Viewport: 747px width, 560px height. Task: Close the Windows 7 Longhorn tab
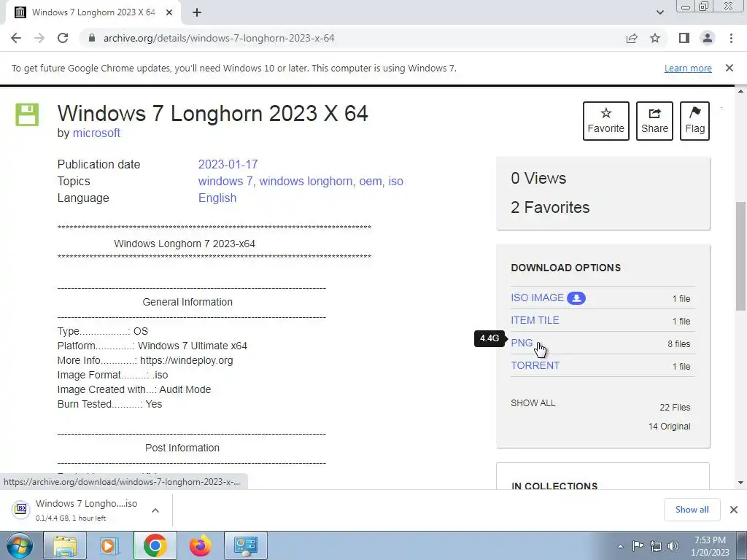coord(169,12)
